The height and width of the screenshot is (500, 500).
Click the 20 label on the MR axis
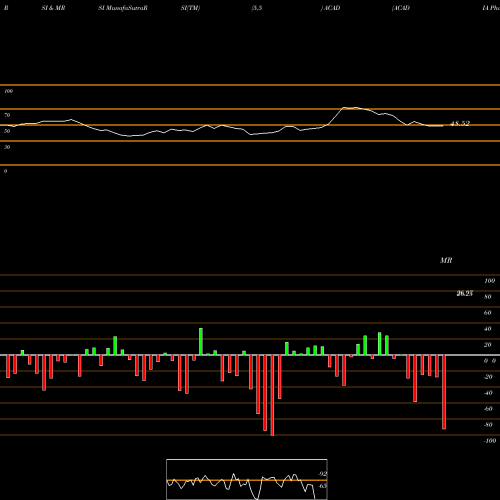pos(488,345)
